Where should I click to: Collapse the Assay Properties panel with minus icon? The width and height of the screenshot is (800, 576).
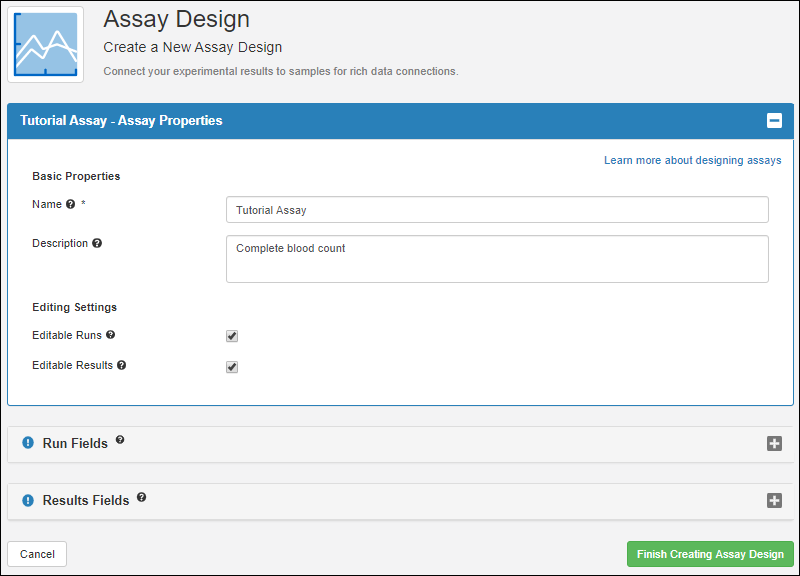coord(774,121)
